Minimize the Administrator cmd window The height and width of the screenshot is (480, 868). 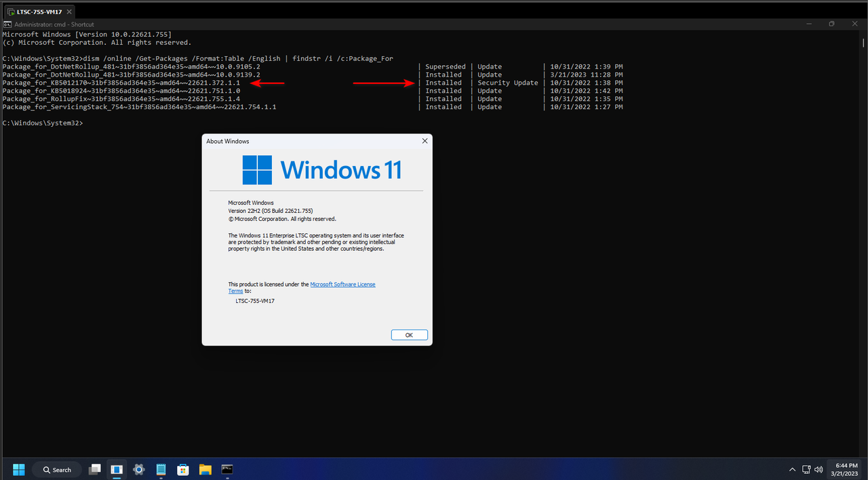point(809,24)
